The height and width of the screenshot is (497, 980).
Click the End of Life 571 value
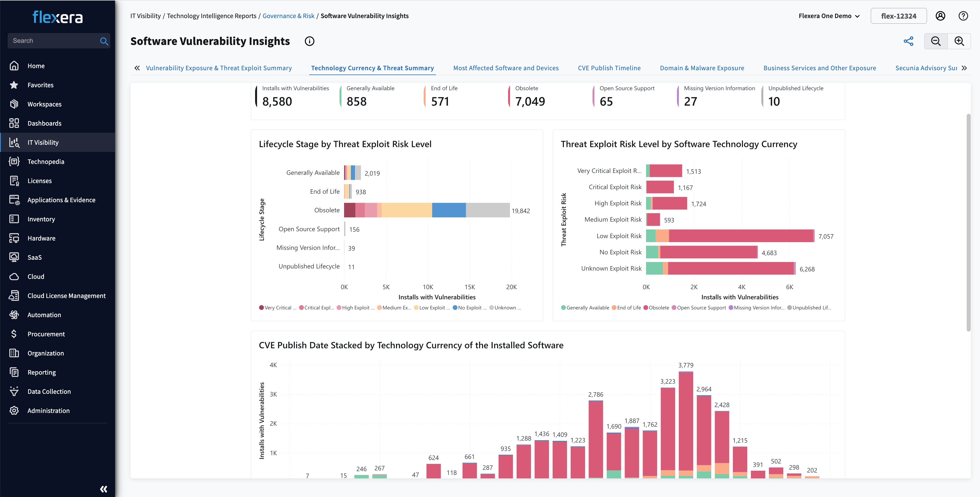coord(440,101)
